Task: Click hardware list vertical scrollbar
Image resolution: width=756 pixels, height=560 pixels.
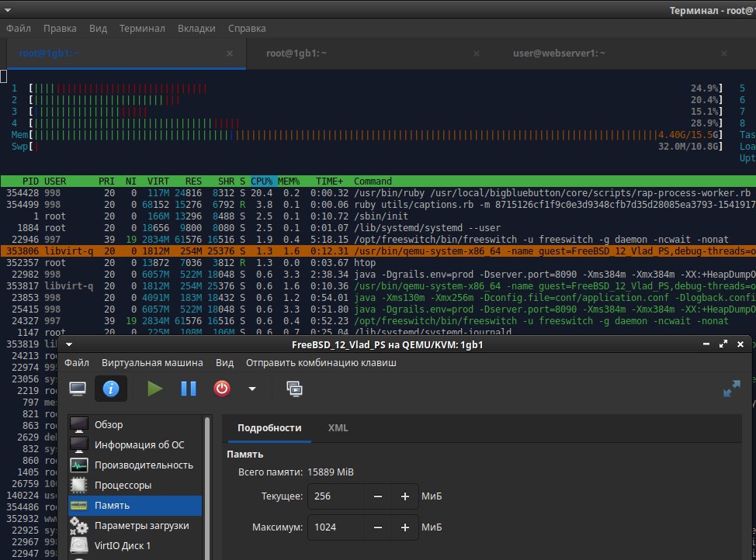Action: 207,487
